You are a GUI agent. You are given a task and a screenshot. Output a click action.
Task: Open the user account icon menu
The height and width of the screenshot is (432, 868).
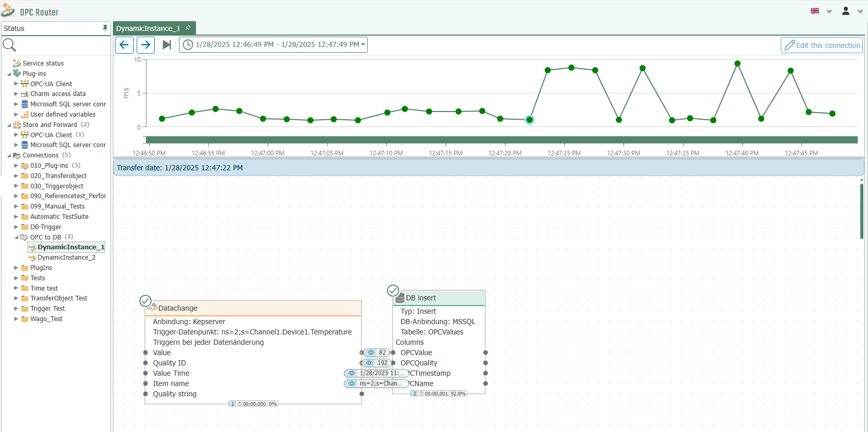tap(846, 11)
